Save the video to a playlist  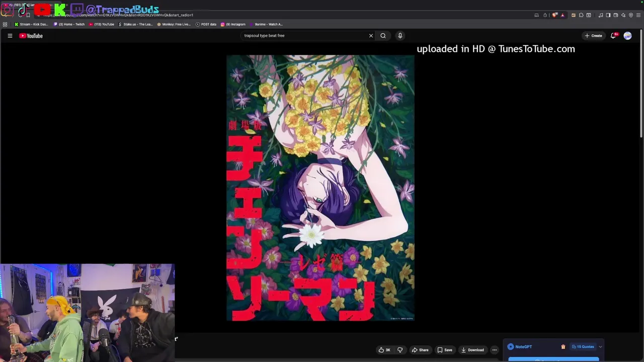[x=445, y=350]
